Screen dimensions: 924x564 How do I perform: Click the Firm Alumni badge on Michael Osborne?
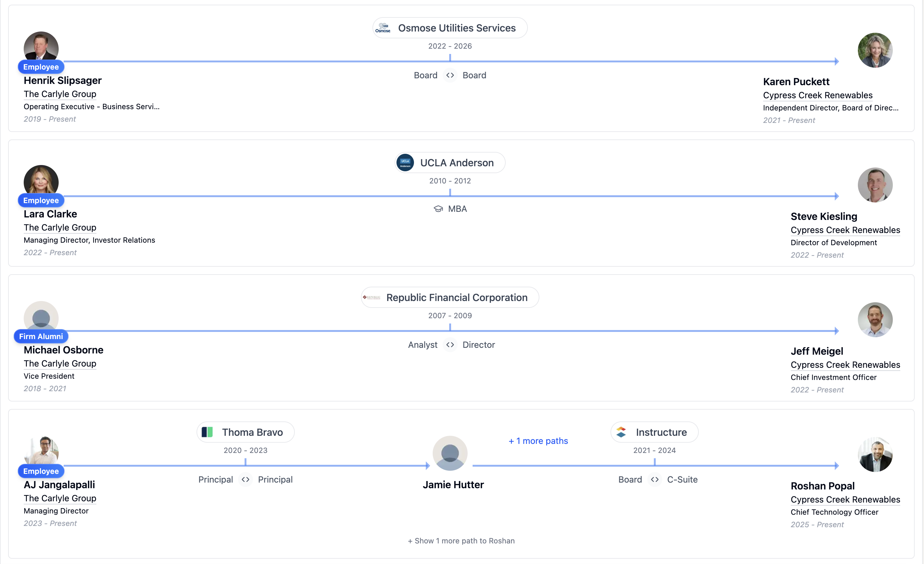41,336
